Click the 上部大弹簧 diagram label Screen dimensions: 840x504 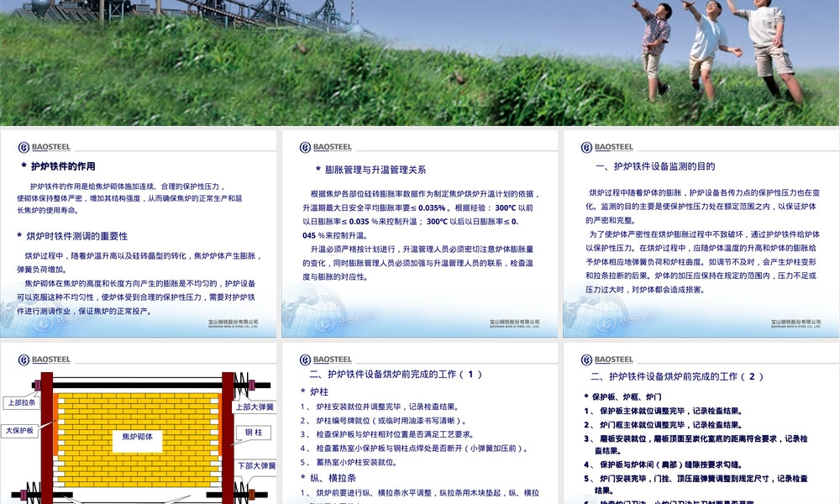[x=255, y=407]
